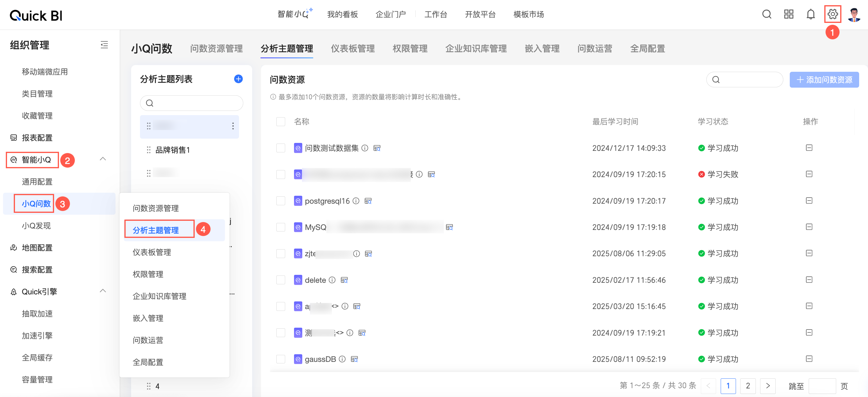This screenshot has height=397, width=868.
Task: Open the notifications bell
Action: tap(810, 14)
